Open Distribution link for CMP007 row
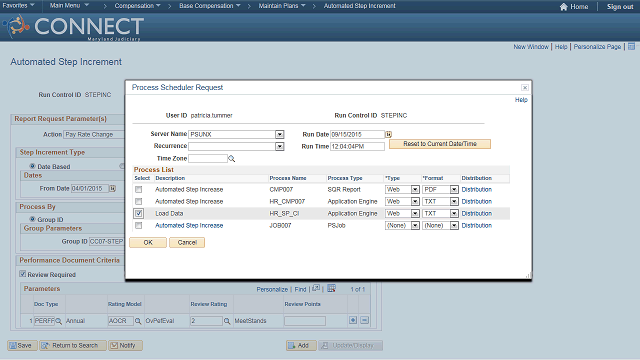Viewport: 640px width, 360px height. pos(476,189)
